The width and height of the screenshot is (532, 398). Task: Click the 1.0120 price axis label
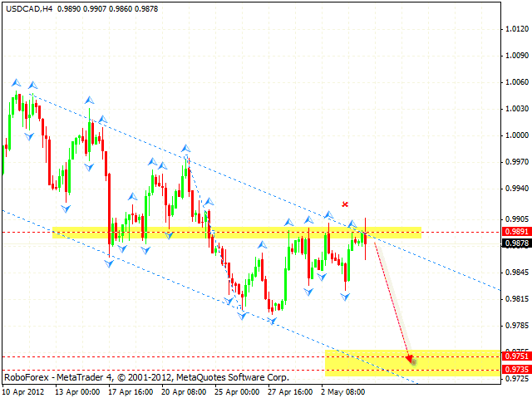click(x=515, y=29)
